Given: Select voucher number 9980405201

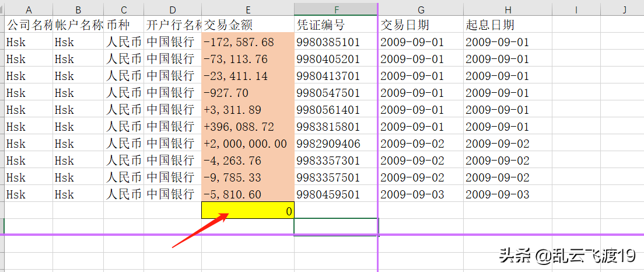Looking at the screenshot, I should [x=337, y=59].
